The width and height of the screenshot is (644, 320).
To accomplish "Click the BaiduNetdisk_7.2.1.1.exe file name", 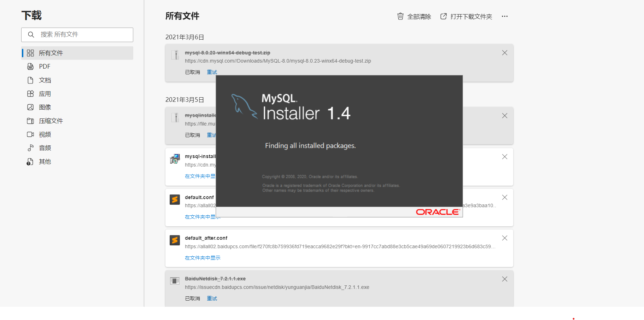I will (x=215, y=279).
